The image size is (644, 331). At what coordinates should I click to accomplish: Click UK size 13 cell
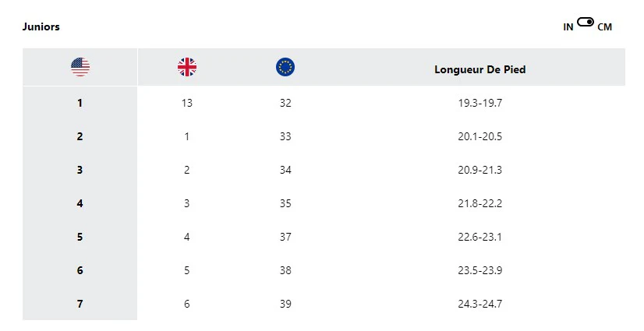[x=187, y=103]
